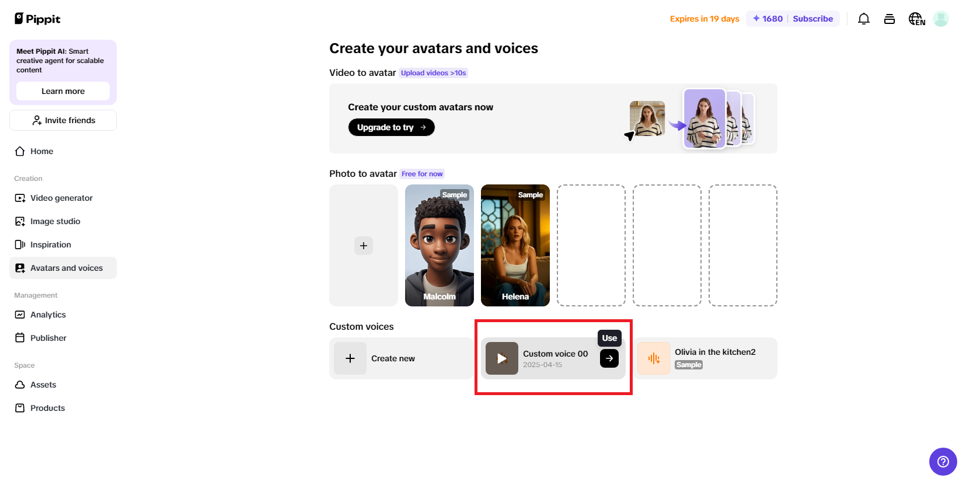Open Products from the sidebar
The width and height of the screenshot is (980, 492).
tap(63, 408)
